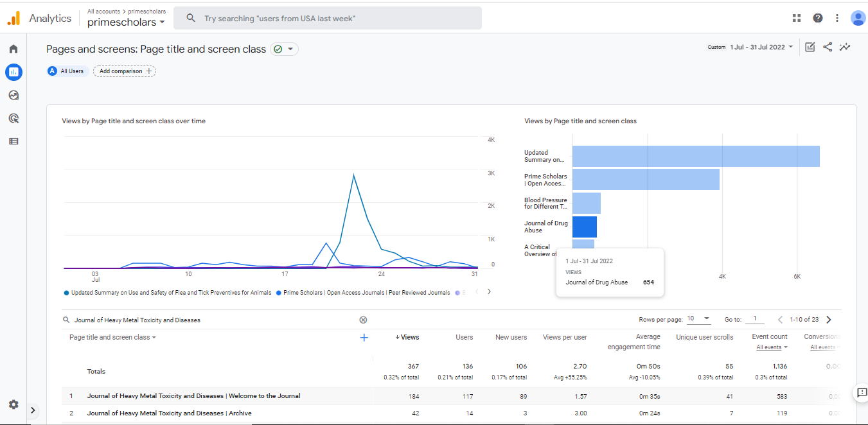Sort table by New users column
The height and width of the screenshot is (425, 868).
[511, 337]
